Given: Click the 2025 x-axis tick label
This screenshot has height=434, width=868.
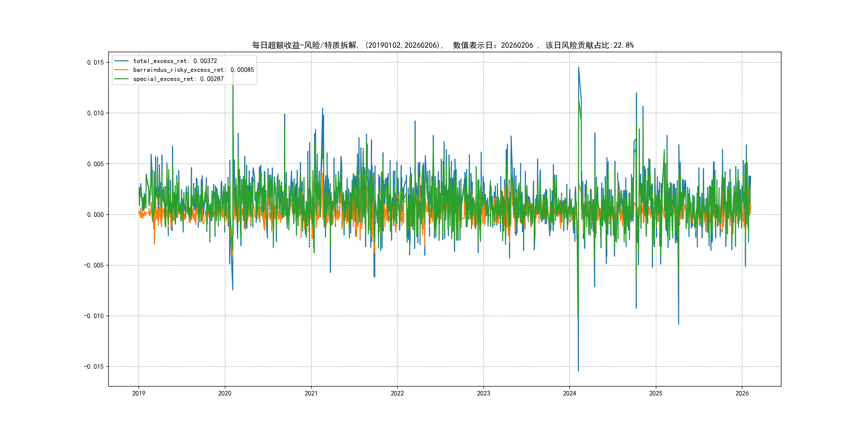Looking at the screenshot, I should pyautogui.click(x=656, y=393).
